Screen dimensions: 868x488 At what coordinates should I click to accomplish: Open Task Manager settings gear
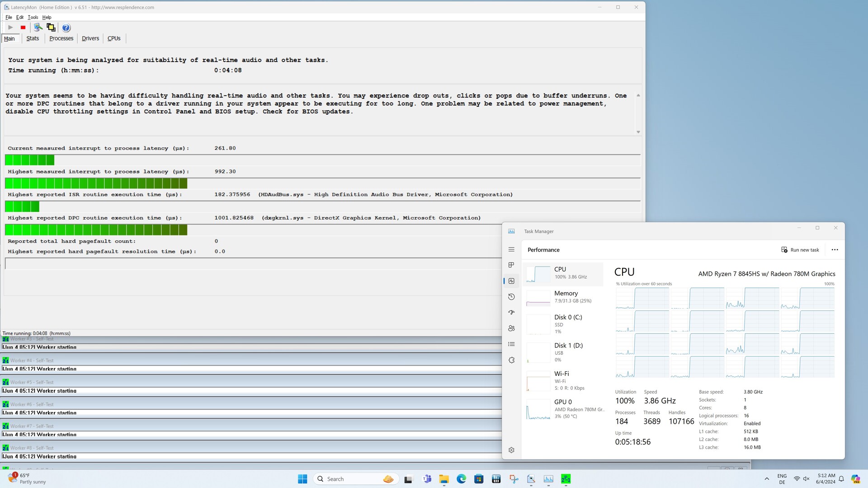click(511, 450)
